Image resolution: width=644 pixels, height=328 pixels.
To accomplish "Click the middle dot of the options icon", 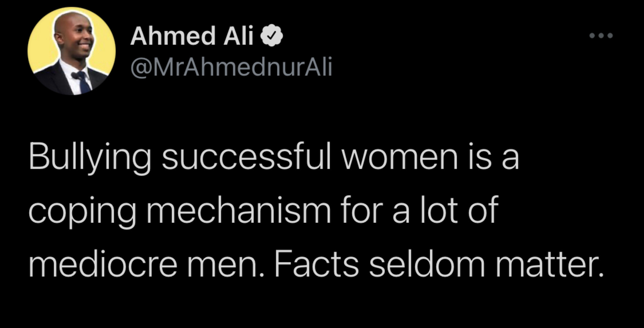I will point(601,36).
